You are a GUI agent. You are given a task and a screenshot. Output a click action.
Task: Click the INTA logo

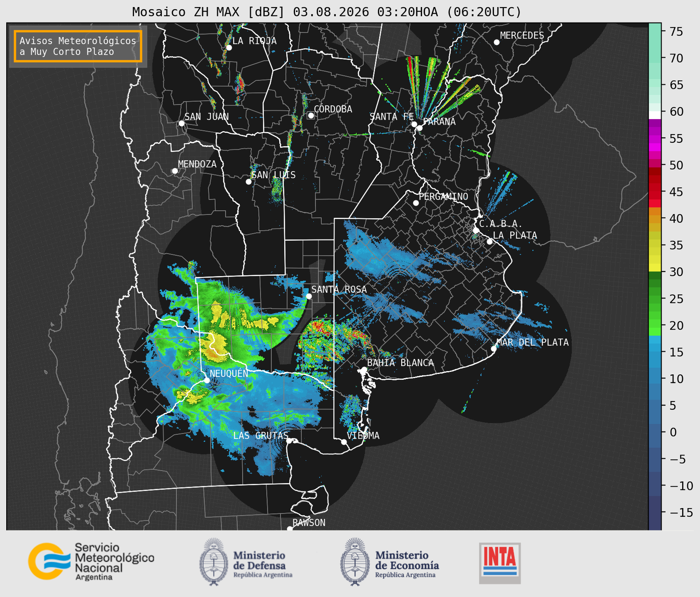[500, 563]
